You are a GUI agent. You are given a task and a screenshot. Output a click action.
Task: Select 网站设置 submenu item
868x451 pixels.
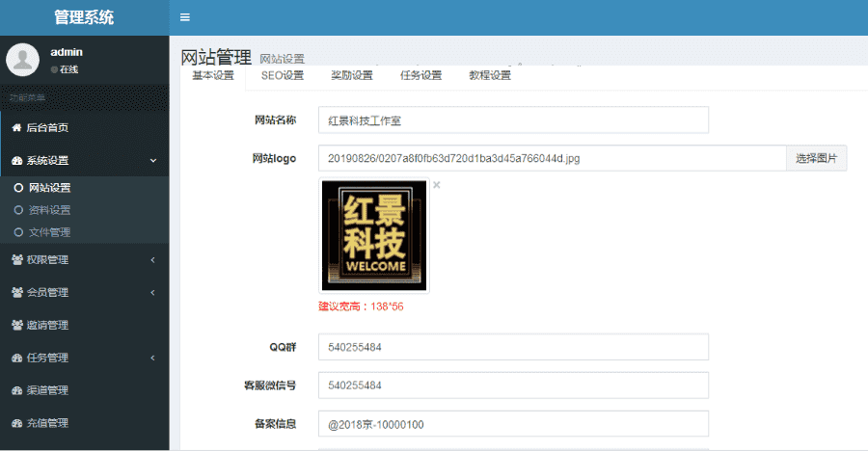[x=49, y=188]
